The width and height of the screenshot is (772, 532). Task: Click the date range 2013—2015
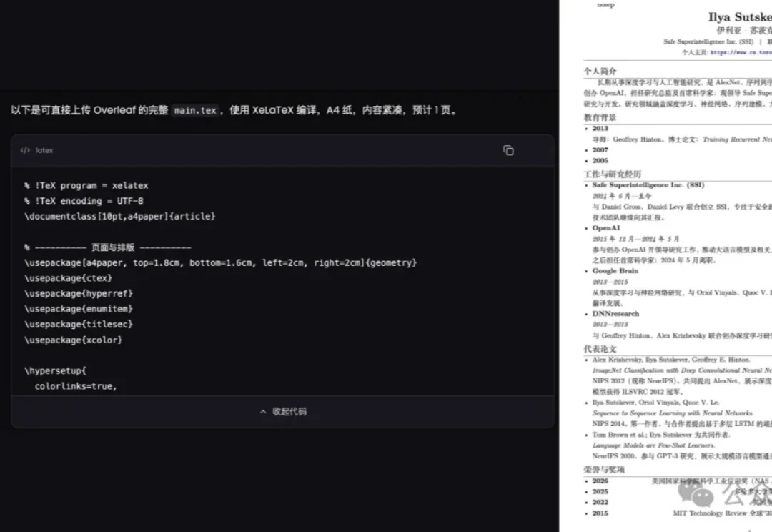(x=610, y=282)
